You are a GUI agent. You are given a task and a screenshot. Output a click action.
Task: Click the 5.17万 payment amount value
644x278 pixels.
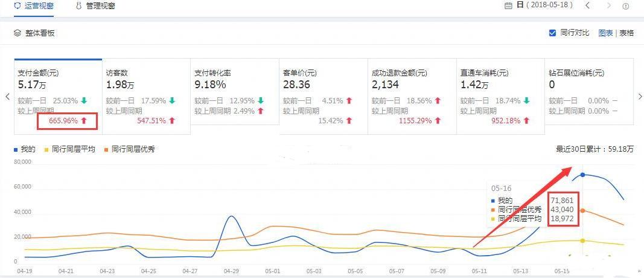point(32,85)
